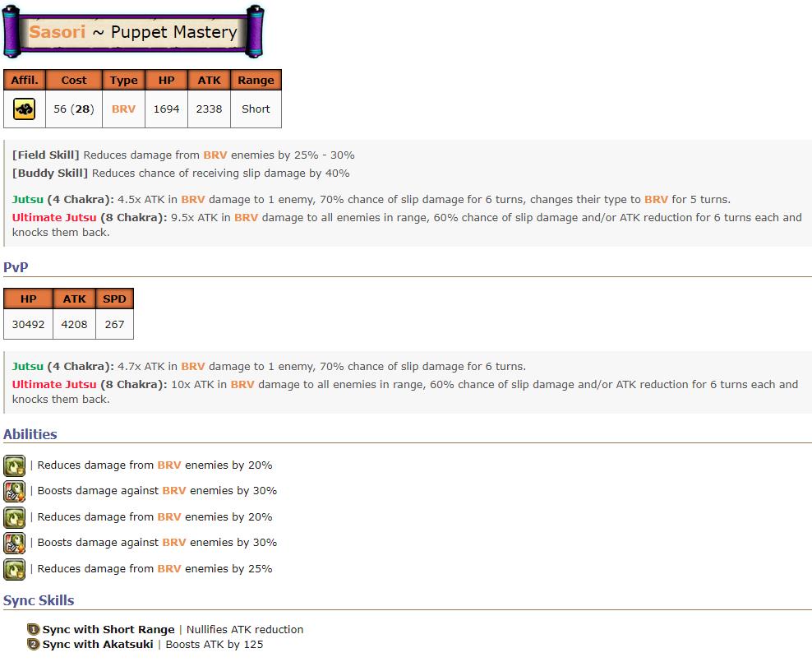
Task: Click the 'SPD' header in PvP table
Action: coord(114,299)
